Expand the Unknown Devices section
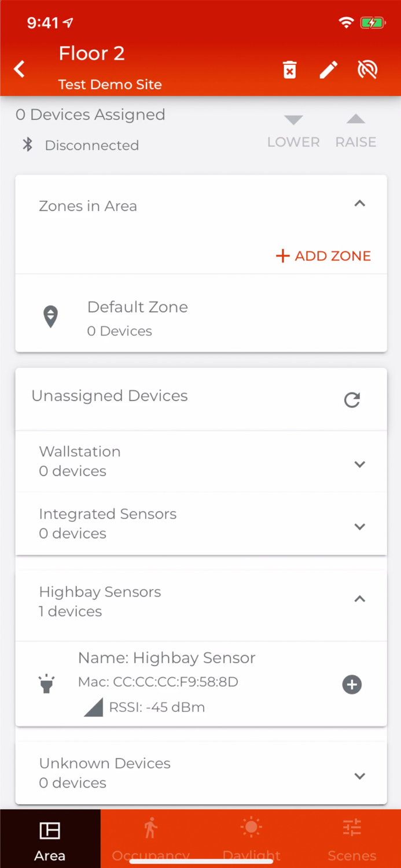Viewport: 401px width, 868px height. (x=359, y=776)
